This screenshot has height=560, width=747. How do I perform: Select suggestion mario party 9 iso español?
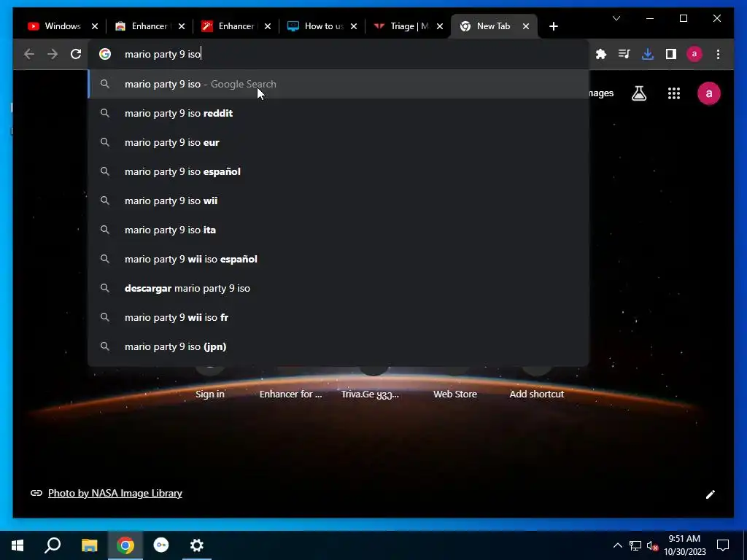click(338, 171)
